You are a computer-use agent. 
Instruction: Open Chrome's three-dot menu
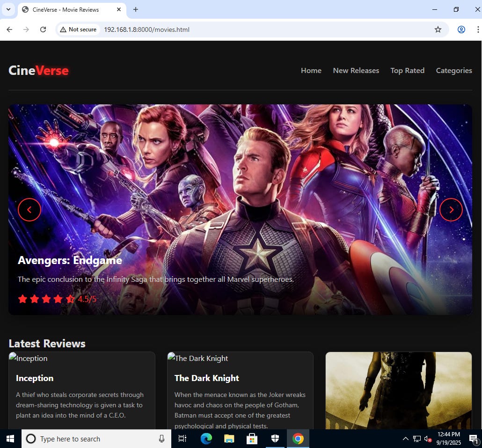pyautogui.click(x=478, y=29)
